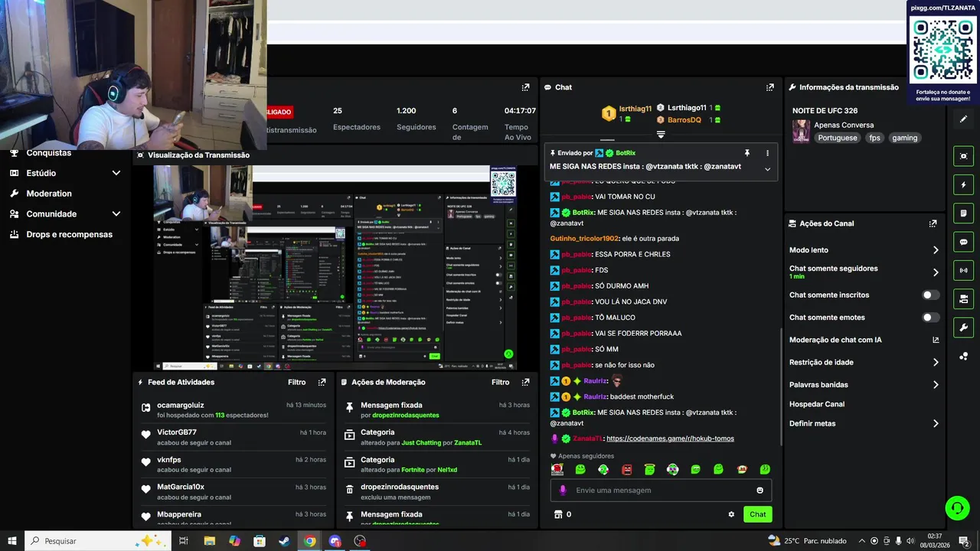
Task: Open Windows Start menu
Action: 12,541
